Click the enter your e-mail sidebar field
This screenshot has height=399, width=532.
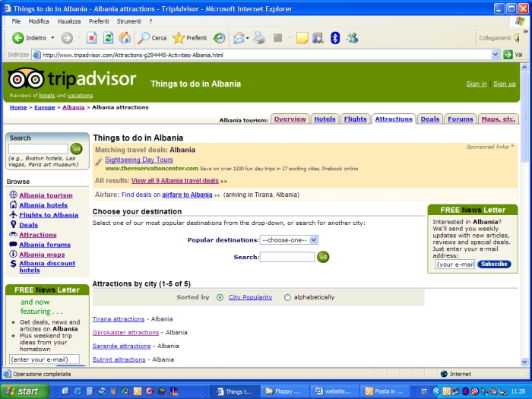pos(44,359)
